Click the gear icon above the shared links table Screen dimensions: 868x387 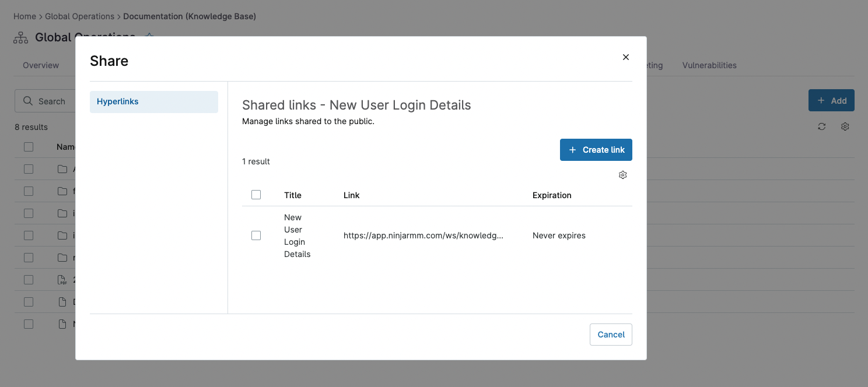tap(622, 175)
